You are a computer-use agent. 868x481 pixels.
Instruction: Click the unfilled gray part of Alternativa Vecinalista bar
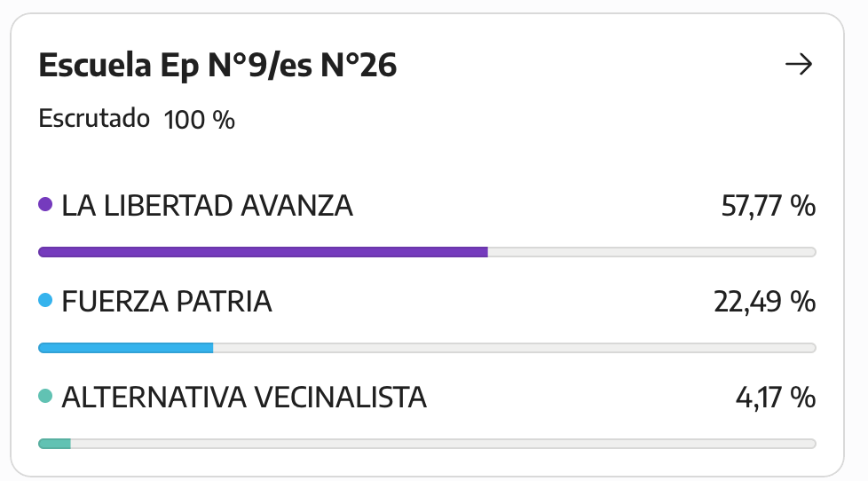click(x=444, y=444)
